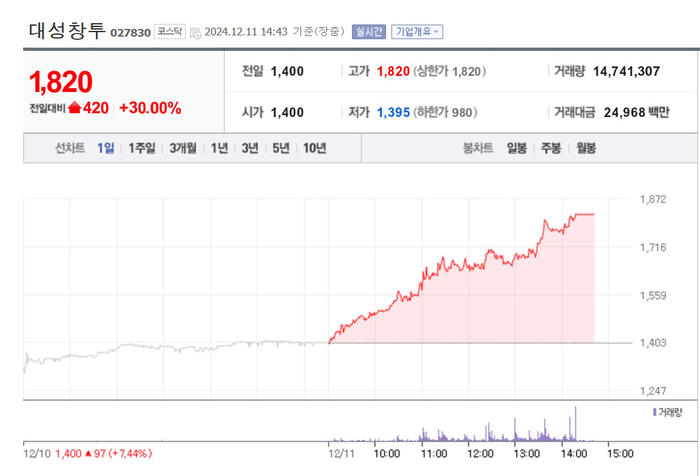Image resolution: width=700 pixels, height=476 pixels.
Task: Select the 1주일 line chart tab
Action: [142, 148]
